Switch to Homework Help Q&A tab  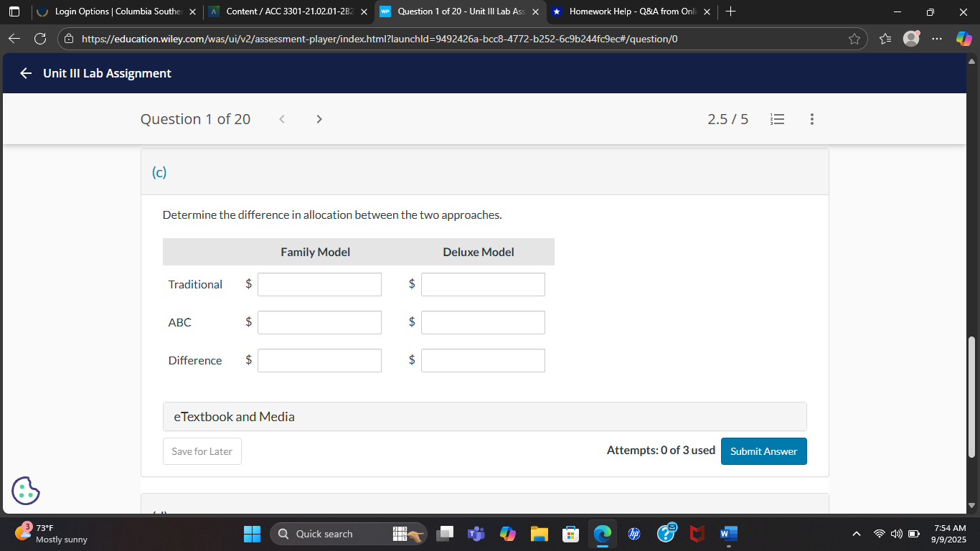(631, 11)
